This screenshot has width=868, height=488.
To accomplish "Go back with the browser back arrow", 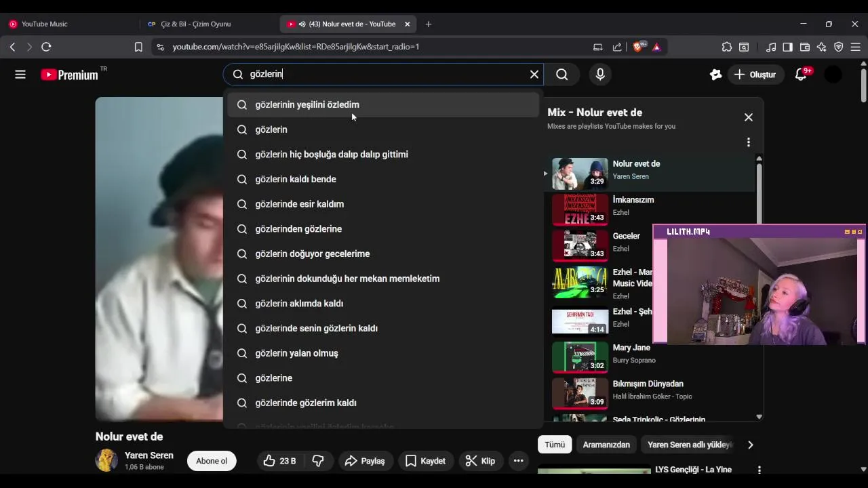I will pos(12,47).
